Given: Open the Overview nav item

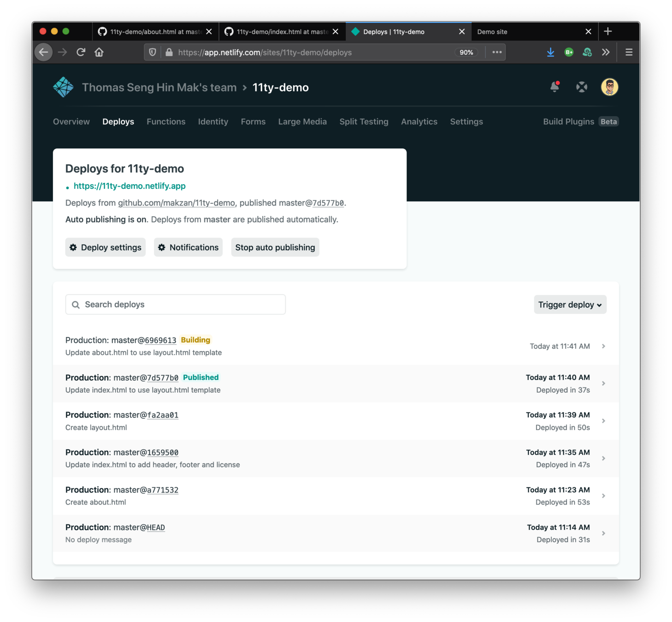Looking at the screenshot, I should pos(71,122).
